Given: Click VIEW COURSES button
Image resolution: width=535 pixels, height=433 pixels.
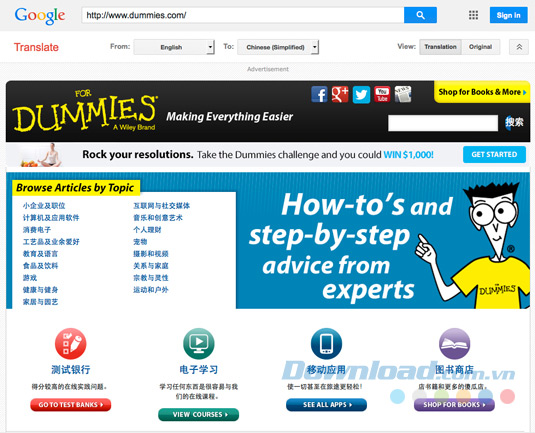Looking at the screenshot, I should pos(199,415).
